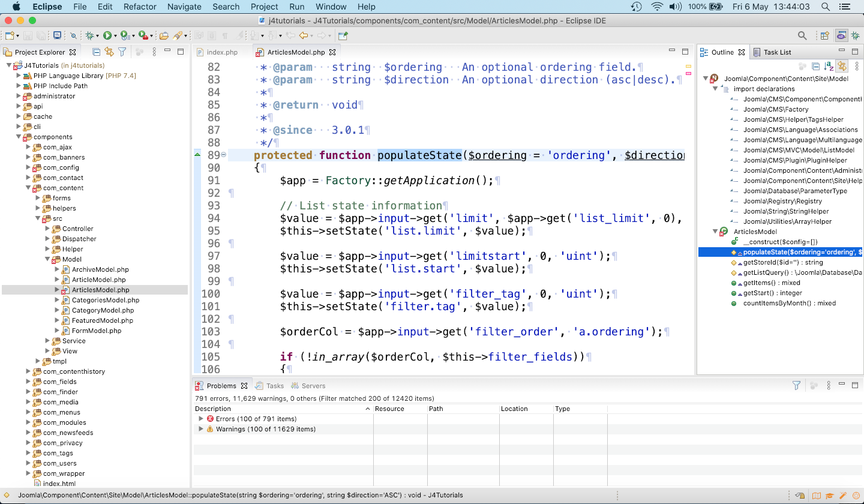Toggle Link with Editor in Project Explorer
Image resolution: width=864 pixels, height=504 pixels.
coord(109,52)
